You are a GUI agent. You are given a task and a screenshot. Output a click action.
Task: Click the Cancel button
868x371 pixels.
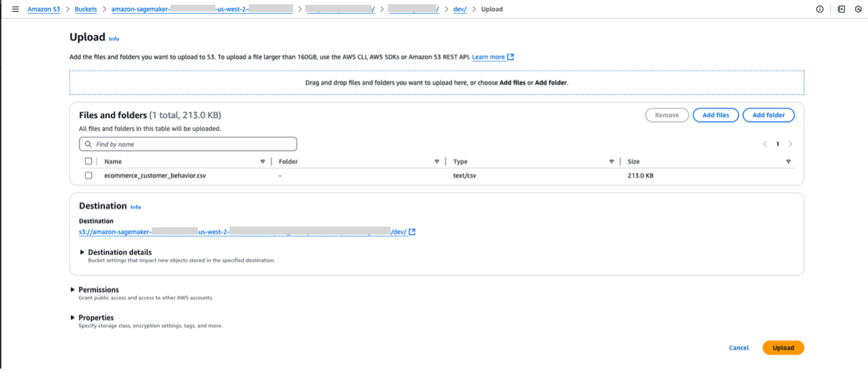pos(739,348)
